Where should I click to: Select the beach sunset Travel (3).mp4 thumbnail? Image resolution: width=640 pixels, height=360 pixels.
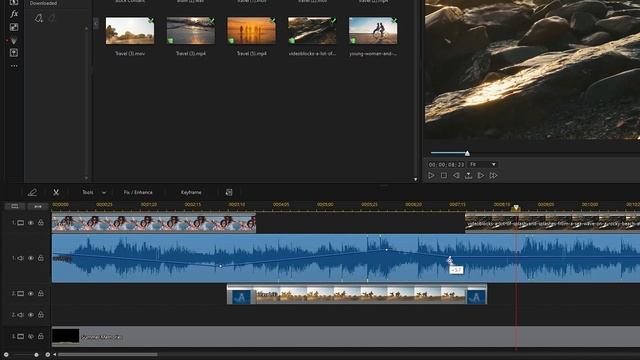(191, 31)
